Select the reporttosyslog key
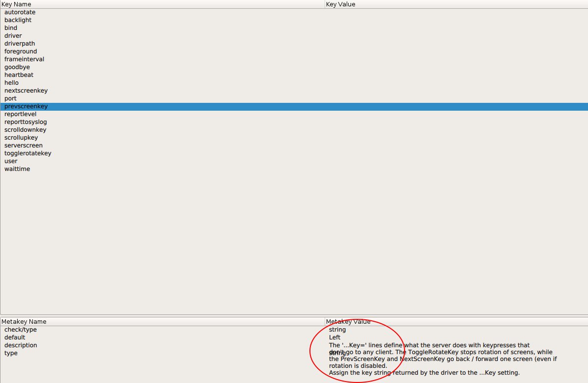Image resolution: width=588 pixels, height=383 pixels. coord(26,121)
